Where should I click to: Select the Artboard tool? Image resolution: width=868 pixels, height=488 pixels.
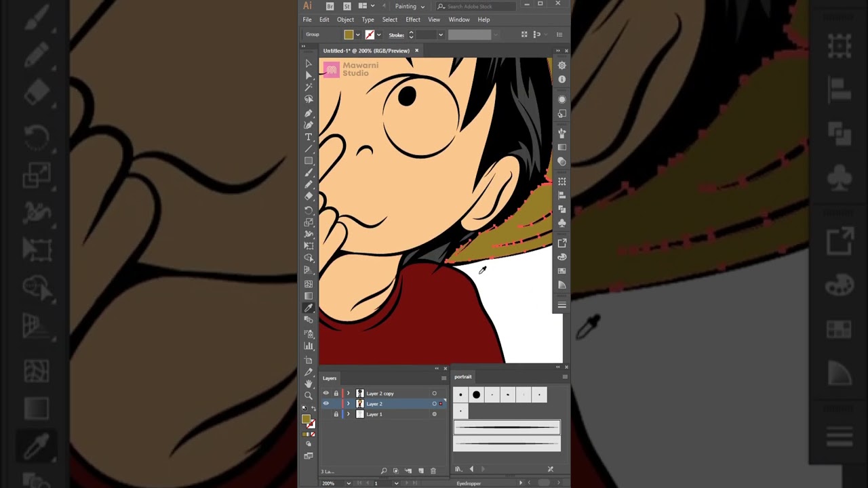(x=309, y=359)
